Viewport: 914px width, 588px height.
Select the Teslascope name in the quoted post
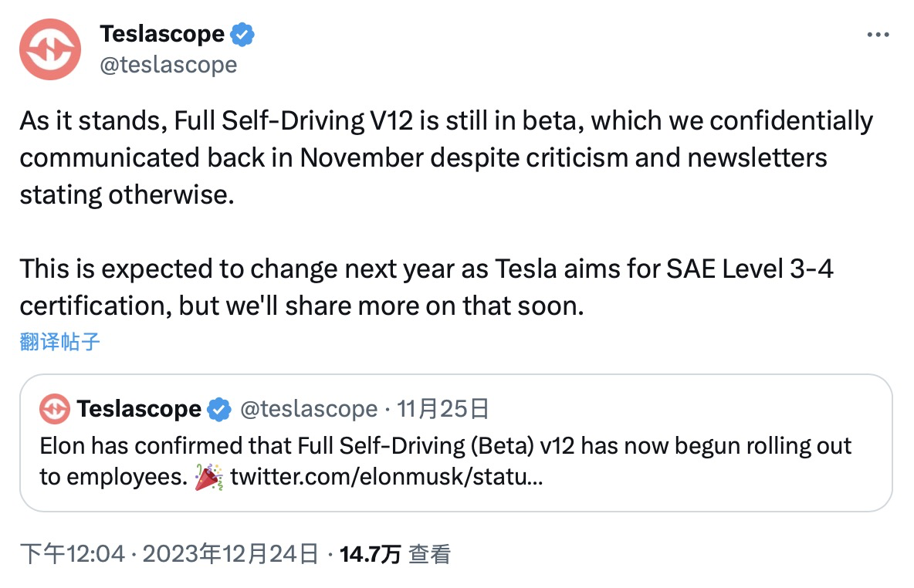coord(139,409)
